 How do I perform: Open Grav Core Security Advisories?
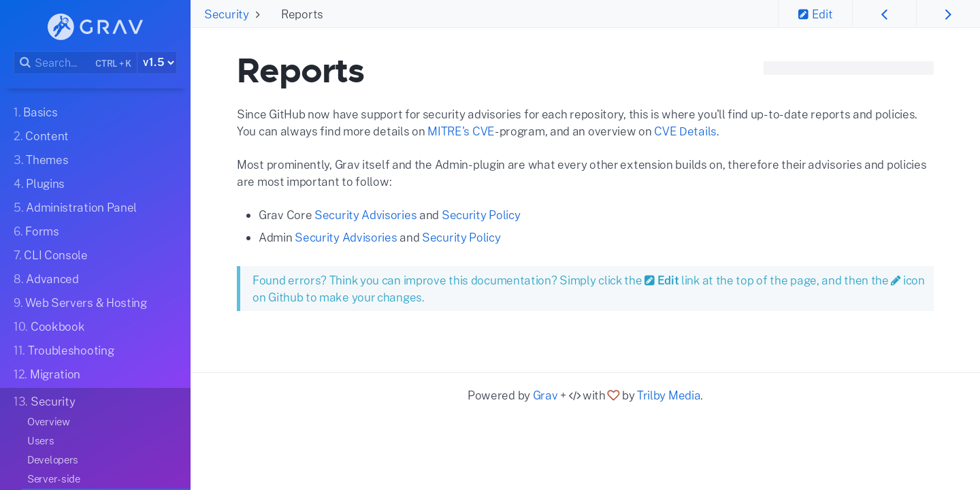pos(365,214)
